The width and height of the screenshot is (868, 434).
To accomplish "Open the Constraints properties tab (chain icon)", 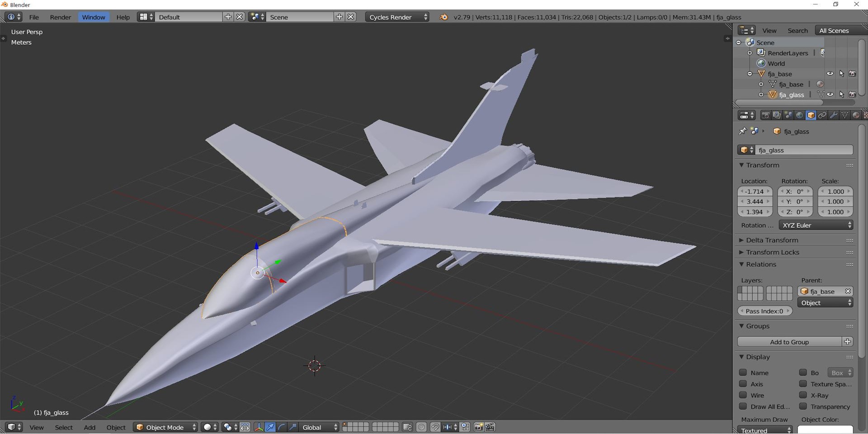I will (822, 115).
